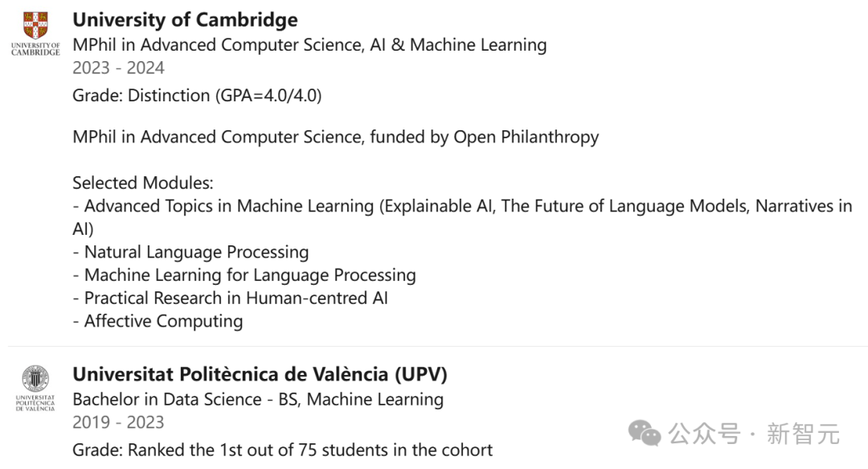Select the MPhil AI & Machine Learning degree line

click(309, 45)
